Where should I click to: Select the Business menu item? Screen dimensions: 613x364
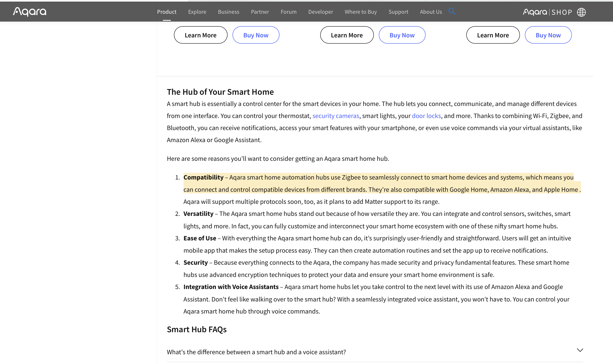click(x=228, y=12)
